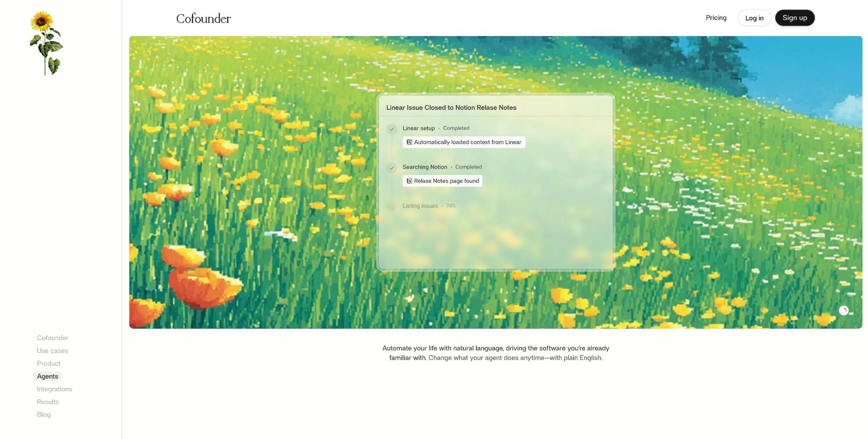
Task: Click the circular progress indicator on hero image
Action: pos(843,310)
